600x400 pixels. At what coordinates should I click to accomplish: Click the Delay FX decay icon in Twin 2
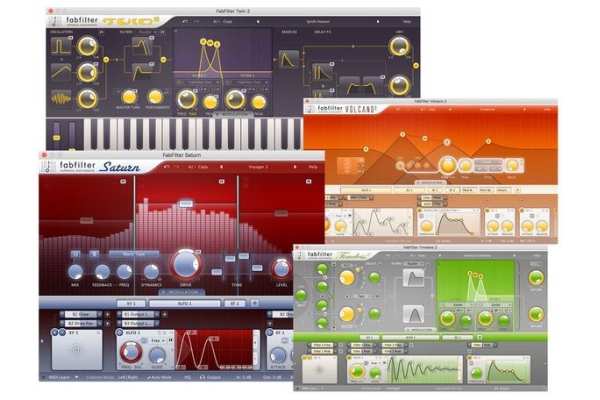322,72
